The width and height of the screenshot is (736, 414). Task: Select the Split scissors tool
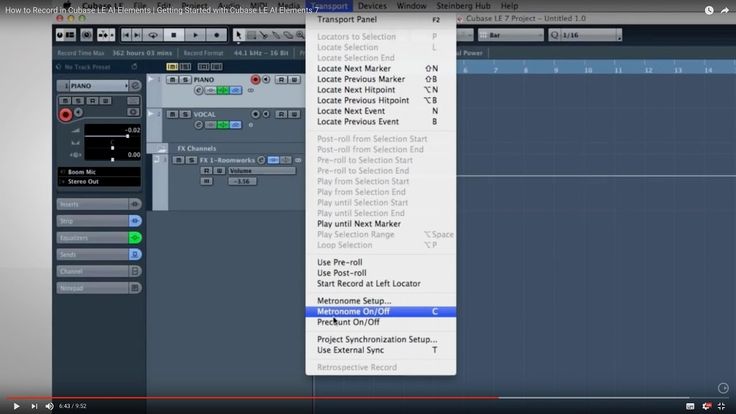coord(264,35)
